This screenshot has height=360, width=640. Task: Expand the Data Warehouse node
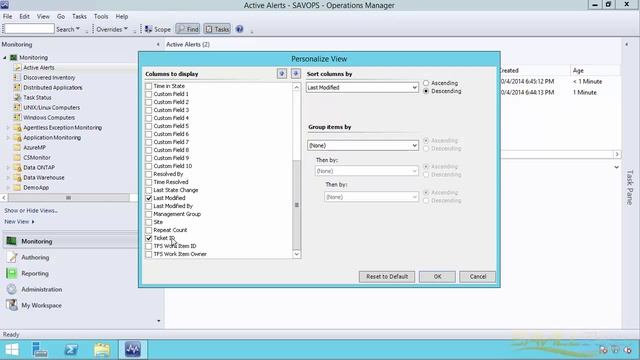[x=8, y=178]
